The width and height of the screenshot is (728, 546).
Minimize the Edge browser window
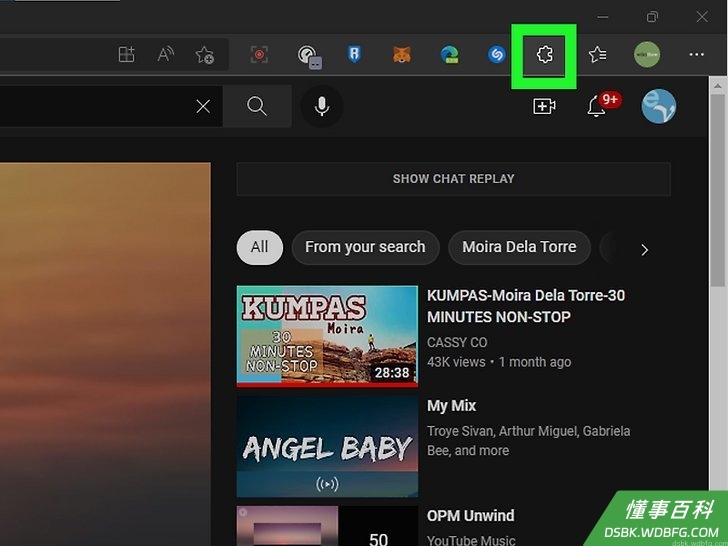tap(603, 17)
